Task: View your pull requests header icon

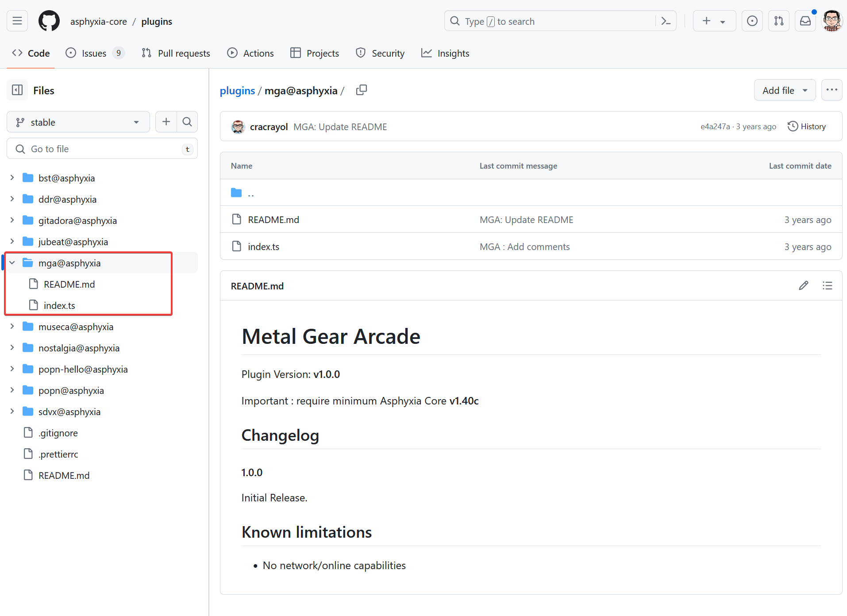Action: coord(778,21)
